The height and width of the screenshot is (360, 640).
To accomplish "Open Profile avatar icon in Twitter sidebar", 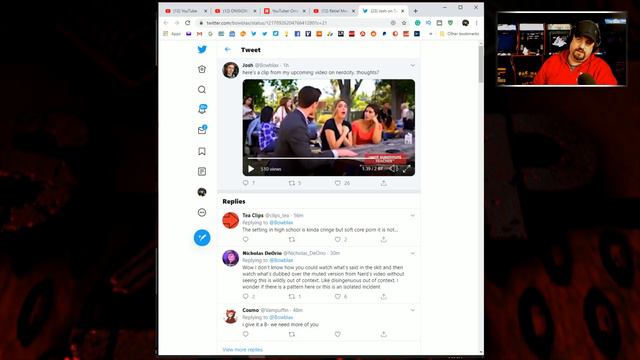I will [202, 192].
